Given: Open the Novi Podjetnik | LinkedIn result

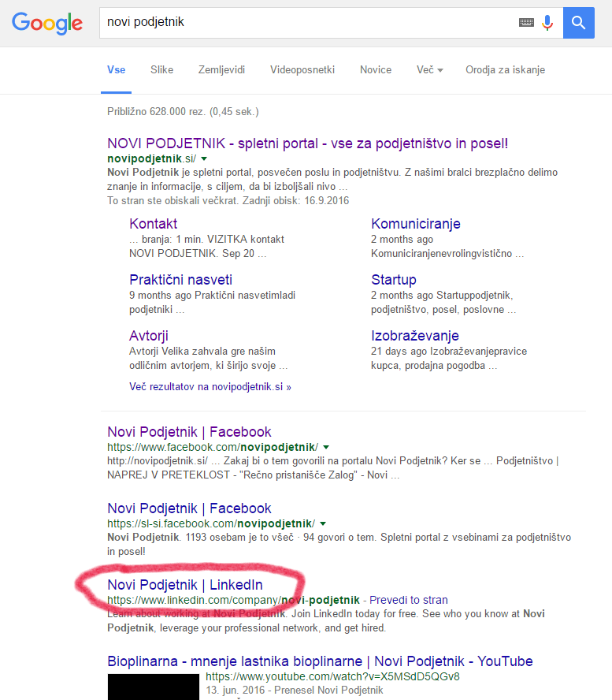Looking at the screenshot, I should pos(185,584).
